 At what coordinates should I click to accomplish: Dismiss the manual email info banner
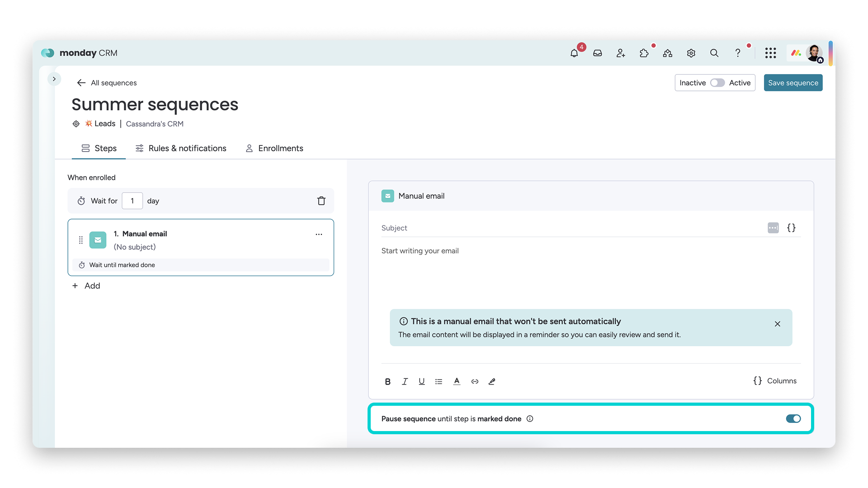click(778, 324)
